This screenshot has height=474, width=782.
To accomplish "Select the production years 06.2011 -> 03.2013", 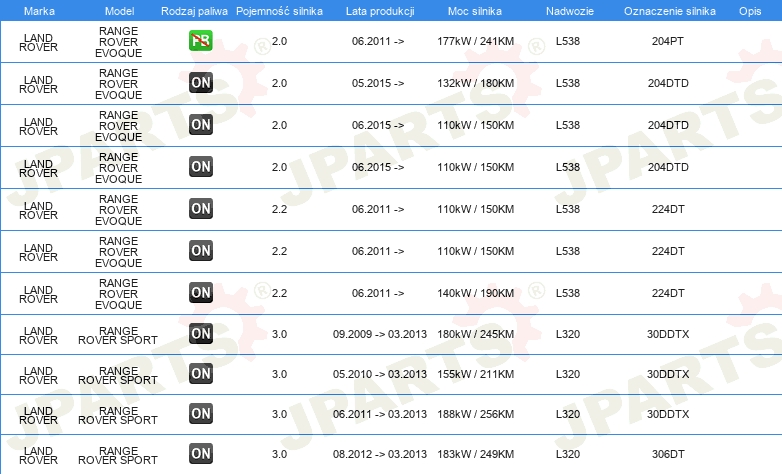I will point(380,414).
